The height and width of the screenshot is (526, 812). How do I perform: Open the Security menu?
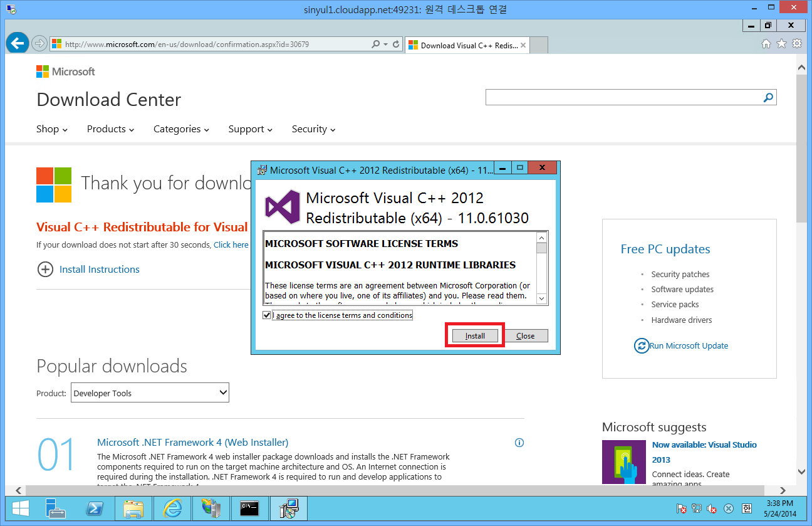[314, 129]
